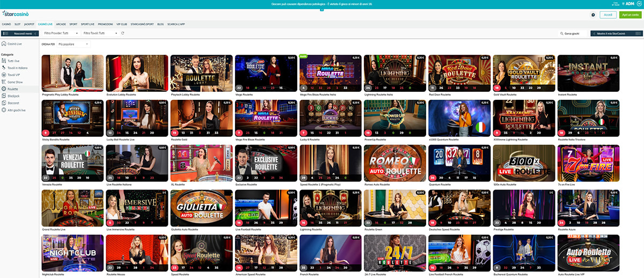This screenshot has width=644, height=278.
Task: Open Filtra Tavoli dropdown
Action: coord(100,33)
